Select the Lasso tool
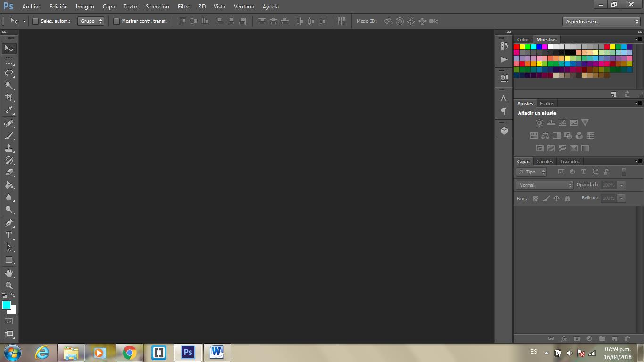Image resolution: width=644 pixels, height=362 pixels. click(9, 73)
